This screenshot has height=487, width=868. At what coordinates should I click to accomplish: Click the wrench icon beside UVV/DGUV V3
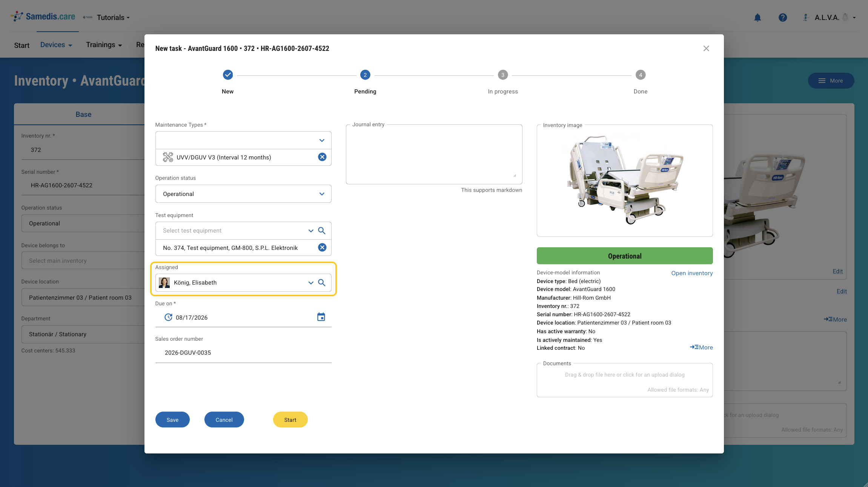pyautogui.click(x=168, y=157)
